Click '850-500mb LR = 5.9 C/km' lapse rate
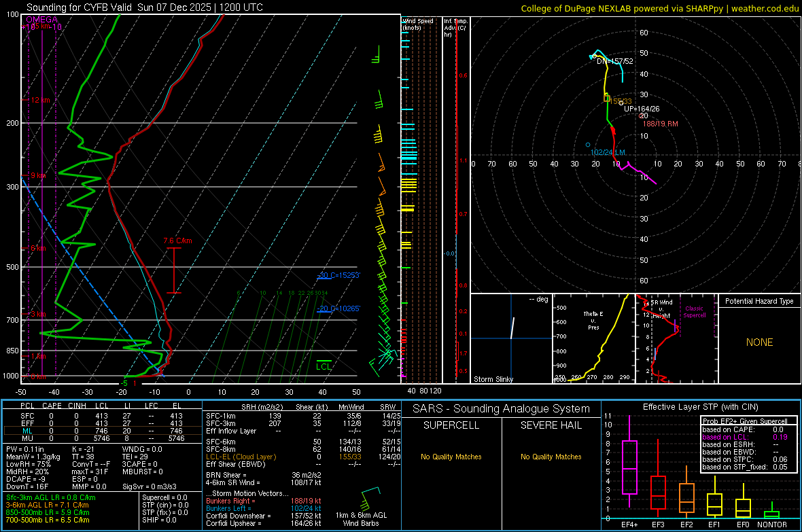This screenshot has height=532, width=802. 48,512
